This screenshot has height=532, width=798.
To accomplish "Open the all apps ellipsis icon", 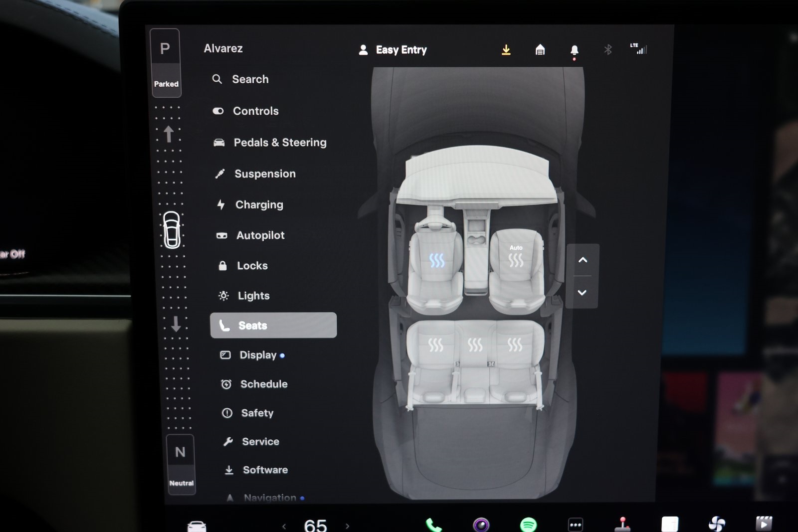I will coord(576,525).
